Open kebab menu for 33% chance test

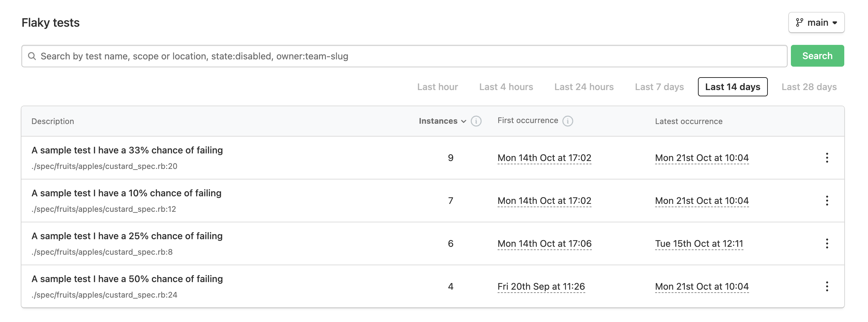coord(826,158)
